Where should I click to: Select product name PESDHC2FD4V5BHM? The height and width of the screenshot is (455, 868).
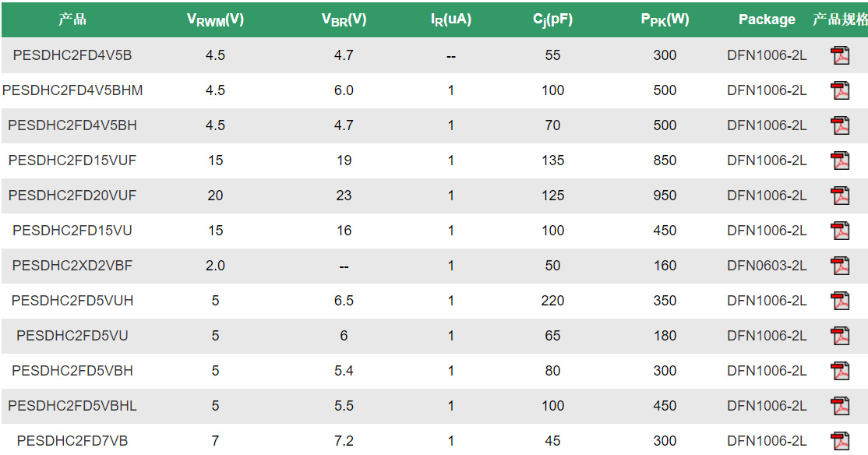(72, 90)
